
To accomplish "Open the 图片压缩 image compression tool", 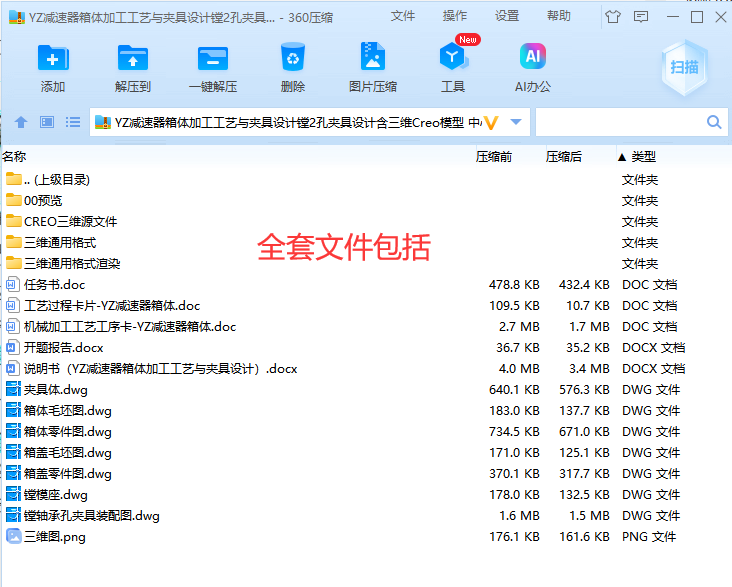I will pyautogui.click(x=373, y=57).
